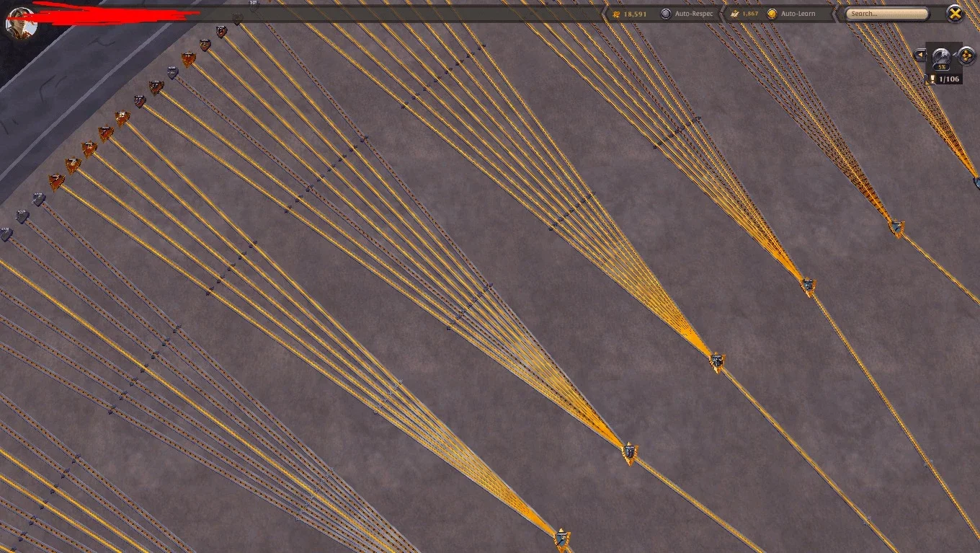Toggle the Auto-Learn switch
980x553 pixels.
[x=772, y=14]
